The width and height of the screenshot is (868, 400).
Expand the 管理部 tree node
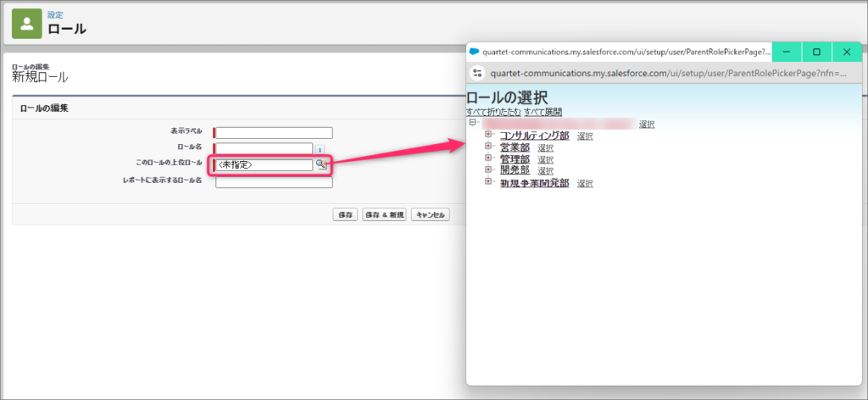[488, 158]
